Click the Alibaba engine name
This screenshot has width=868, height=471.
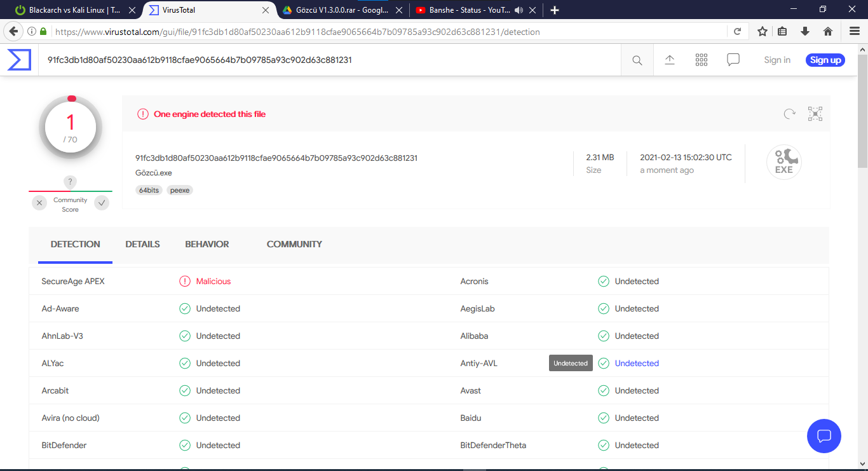[x=475, y=336]
